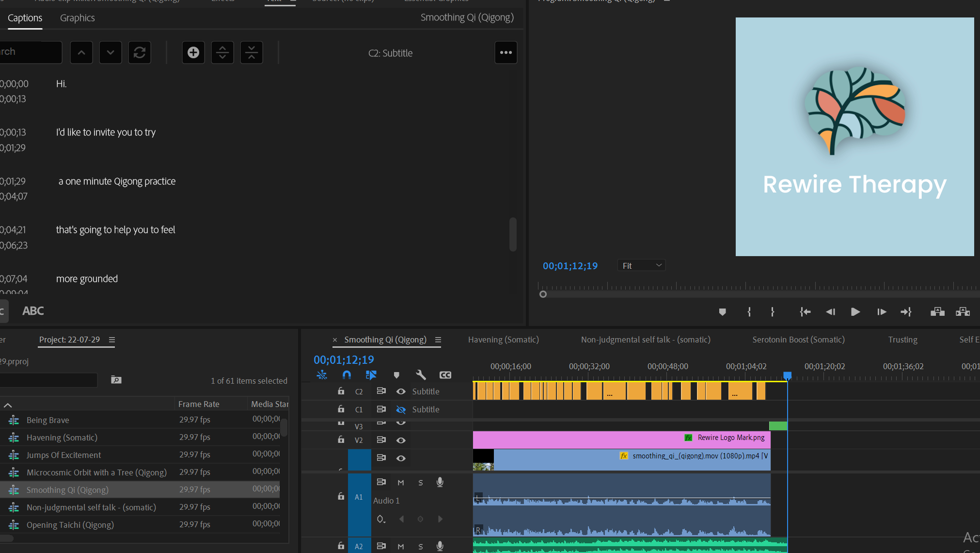Image resolution: width=980 pixels, height=553 pixels.
Task: Open the Fit zoom level dropdown
Action: [x=641, y=266]
